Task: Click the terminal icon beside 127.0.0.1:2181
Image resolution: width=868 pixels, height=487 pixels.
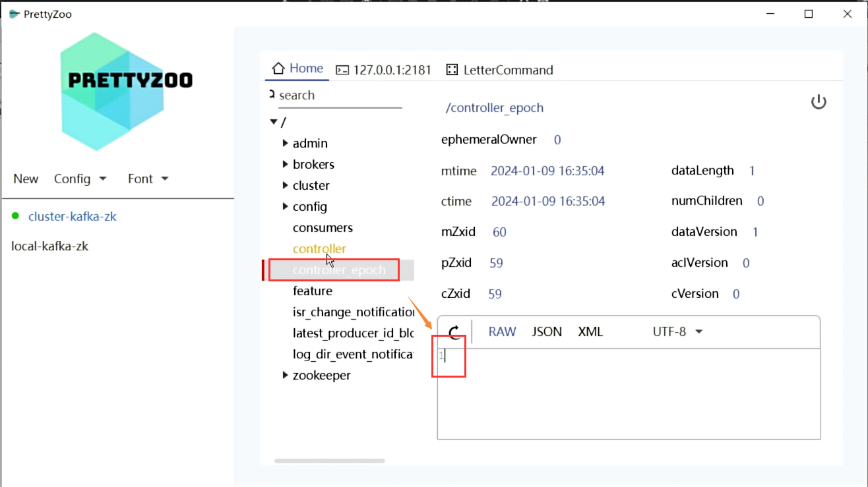Action: 342,70
